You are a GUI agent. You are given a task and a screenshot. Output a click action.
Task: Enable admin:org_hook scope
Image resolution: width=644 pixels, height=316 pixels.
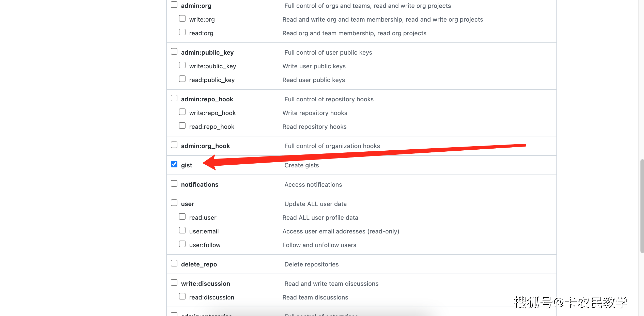(174, 145)
